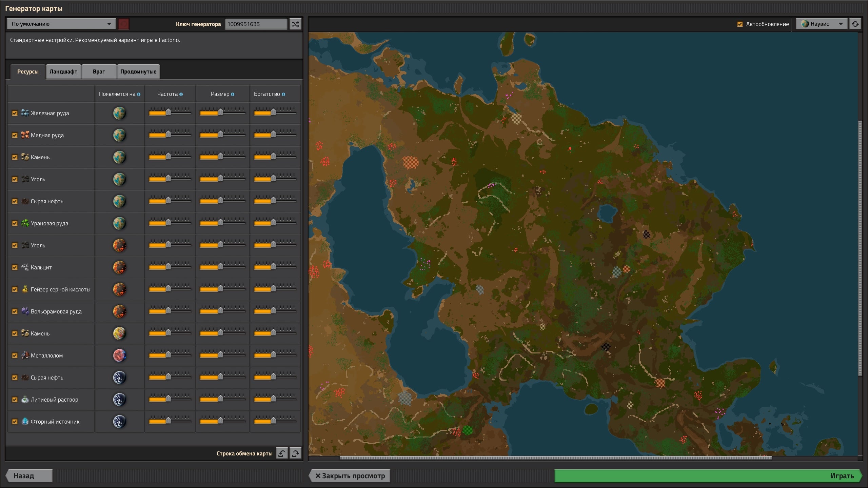Open the По умолчанию preset dropdown

coord(61,24)
